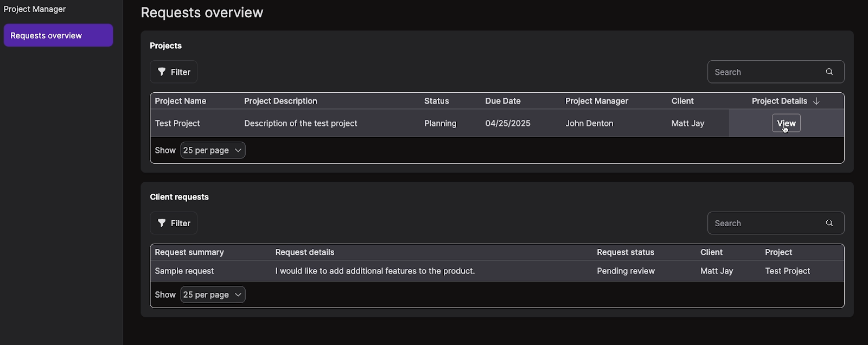
Task: Sort by Client column in Client requests
Action: click(711, 252)
